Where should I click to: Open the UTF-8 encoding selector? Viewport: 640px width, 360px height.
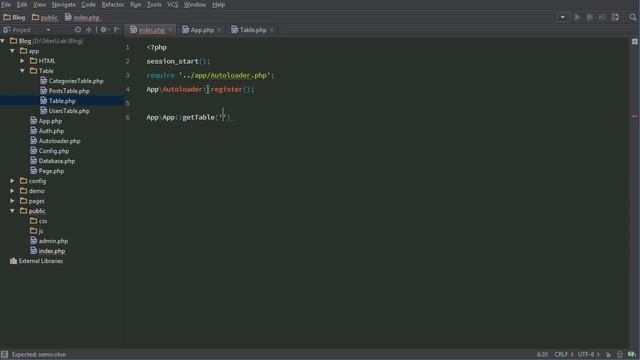(589, 354)
